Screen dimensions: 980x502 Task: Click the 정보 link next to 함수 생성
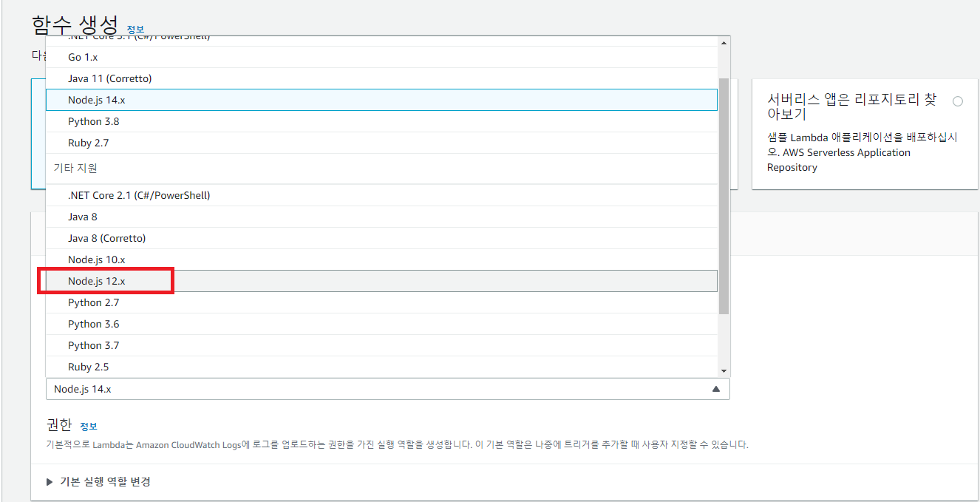coord(136,30)
